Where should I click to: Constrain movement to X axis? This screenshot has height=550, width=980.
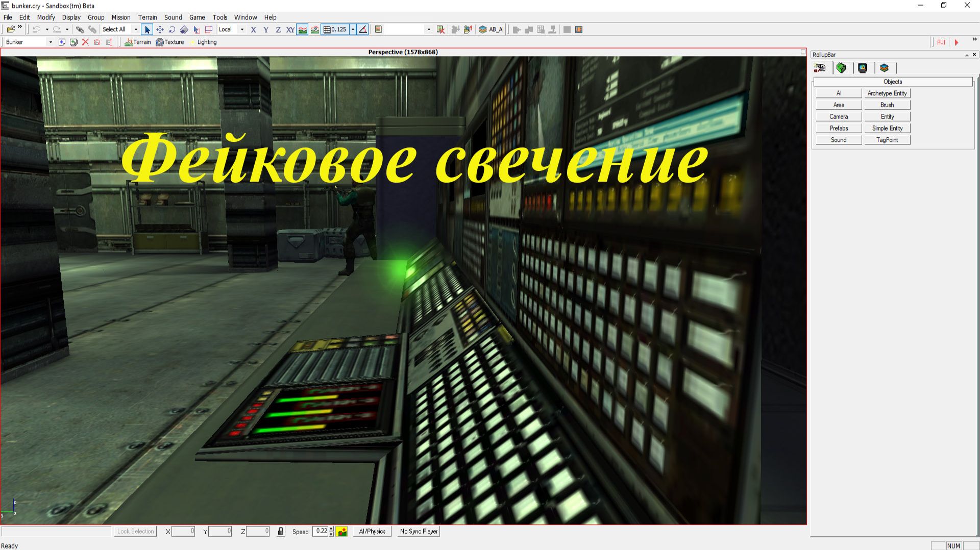(x=254, y=29)
